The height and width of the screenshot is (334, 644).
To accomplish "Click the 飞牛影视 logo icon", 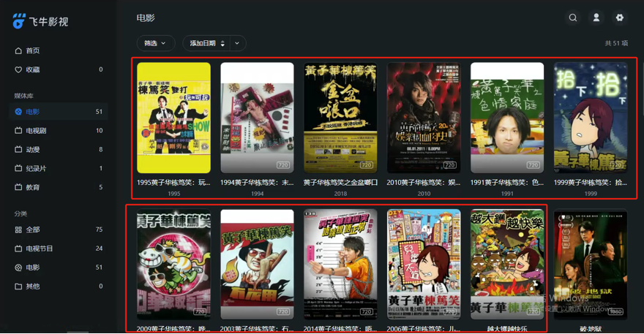I will (18, 21).
